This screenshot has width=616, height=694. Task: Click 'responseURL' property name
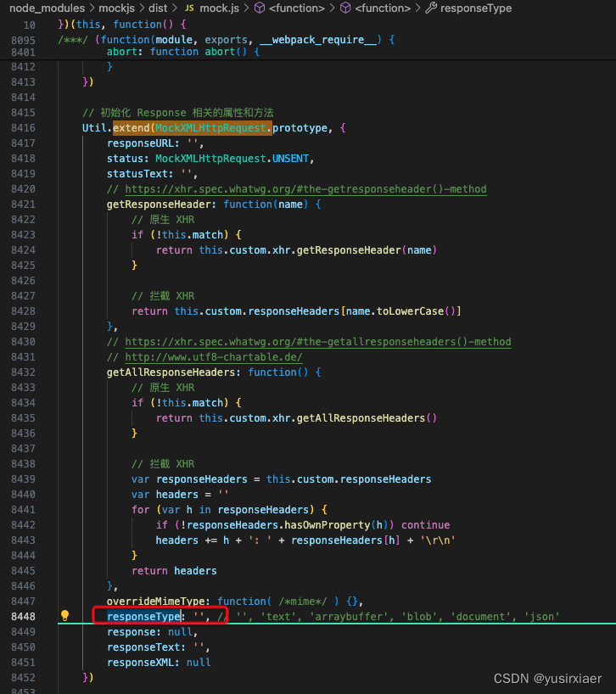[140, 143]
